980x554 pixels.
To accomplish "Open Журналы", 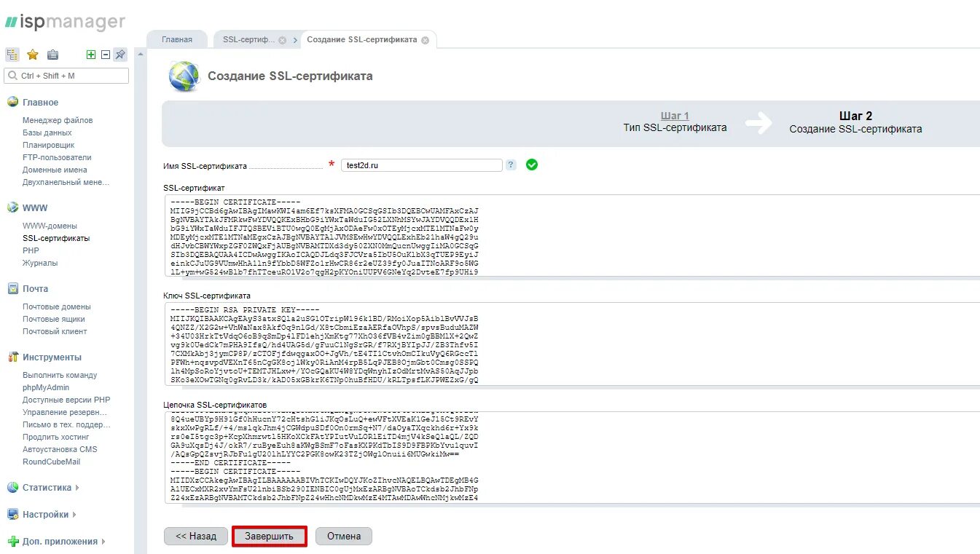I will (x=40, y=263).
